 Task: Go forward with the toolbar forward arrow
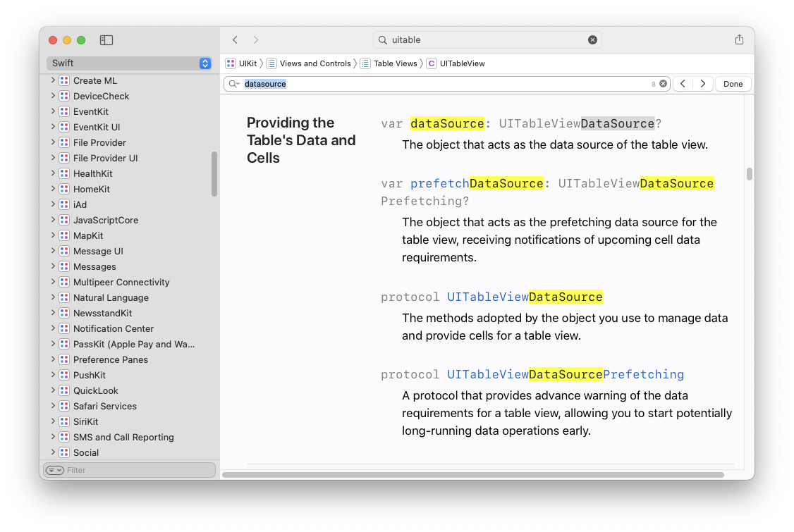click(256, 39)
